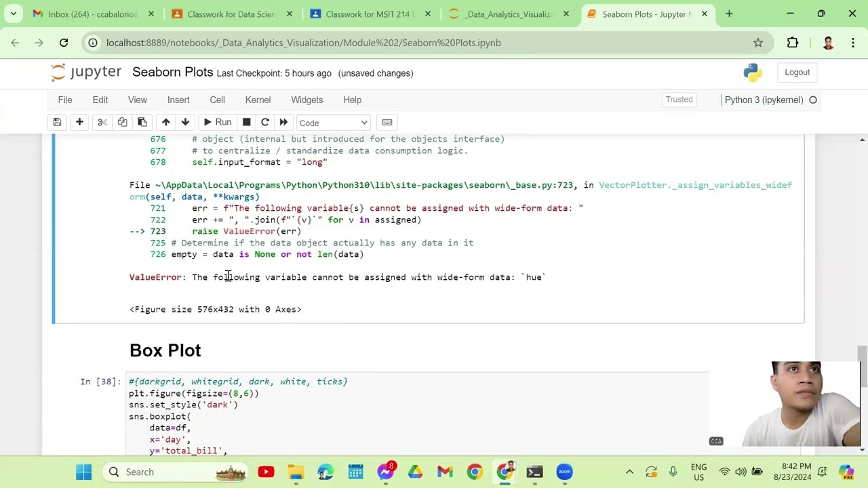The image size is (868, 488).
Task: Click the Jupyter logo
Action: pyautogui.click(x=86, y=73)
